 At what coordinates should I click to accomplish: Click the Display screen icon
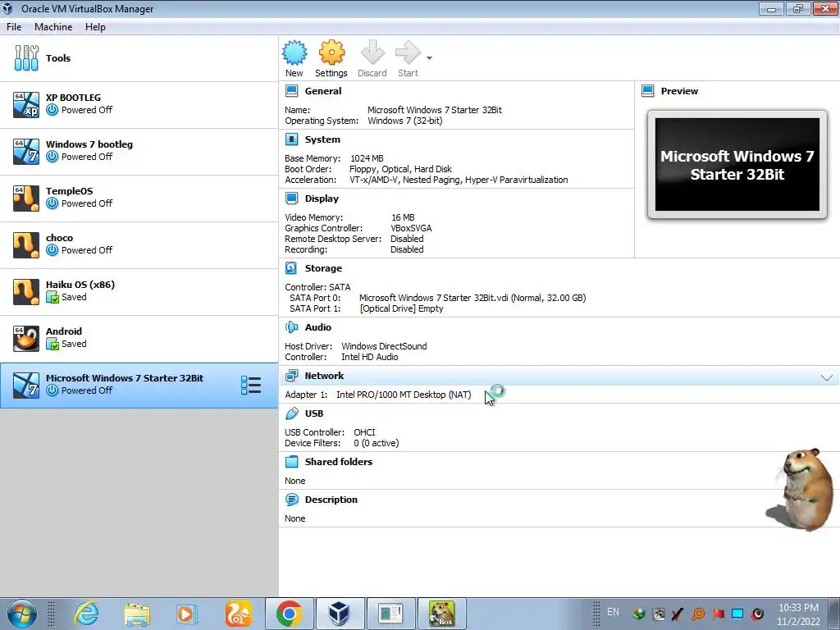291,199
